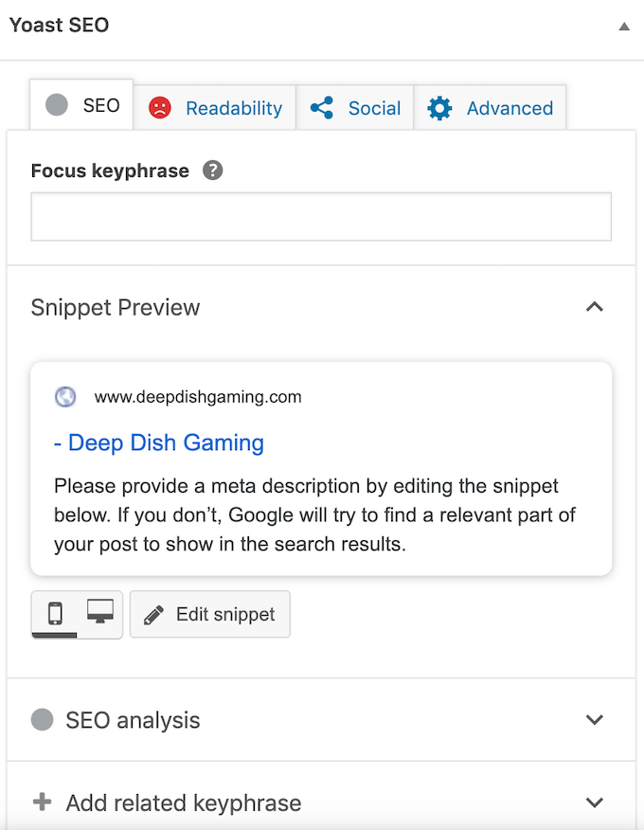Click the Edit snippet button
Viewport: 644px width, 830px height.
click(x=210, y=614)
